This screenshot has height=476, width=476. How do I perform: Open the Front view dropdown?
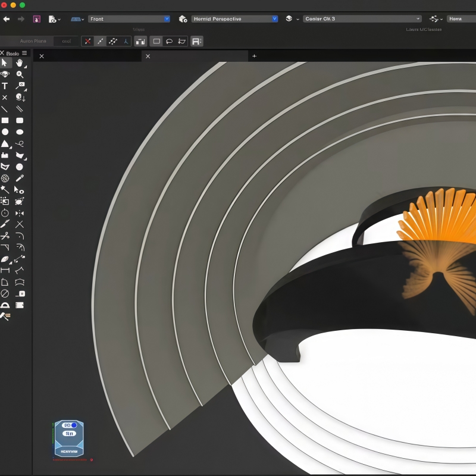(x=129, y=19)
